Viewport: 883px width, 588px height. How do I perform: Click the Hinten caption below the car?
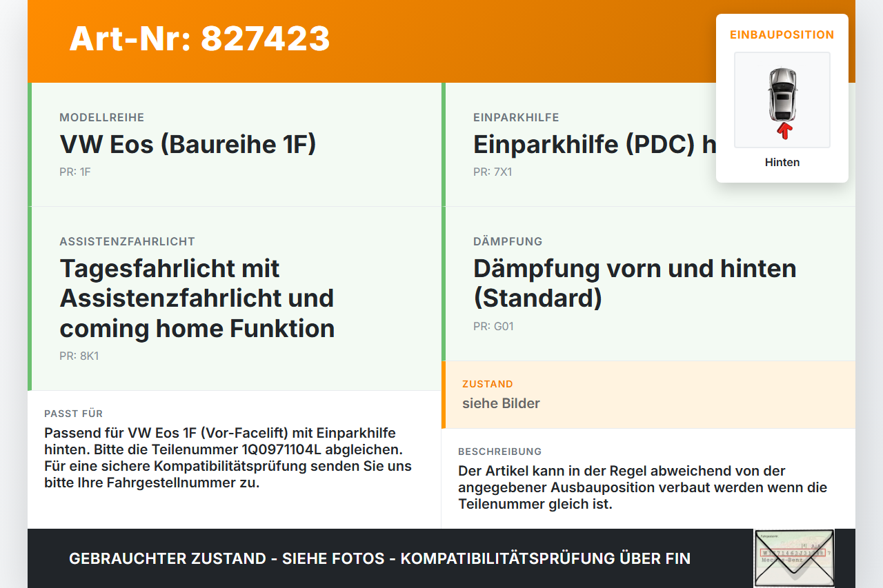click(x=782, y=163)
